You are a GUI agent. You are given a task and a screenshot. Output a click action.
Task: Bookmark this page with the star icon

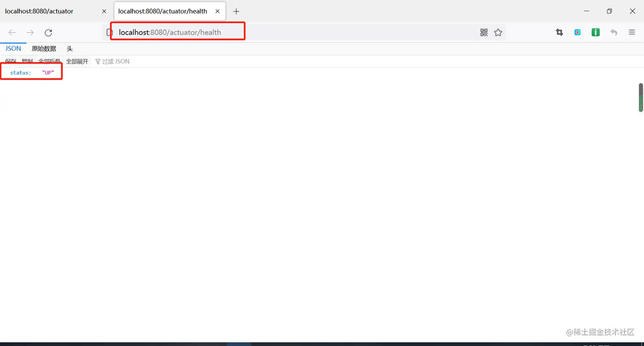point(498,32)
